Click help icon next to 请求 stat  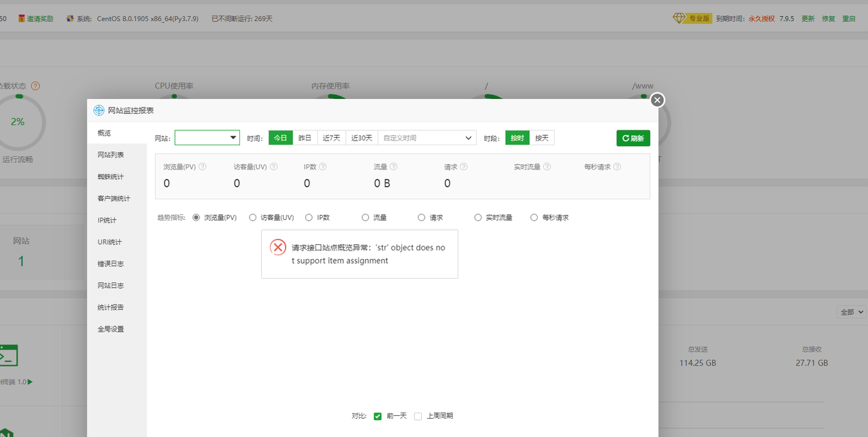(x=464, y=166)
